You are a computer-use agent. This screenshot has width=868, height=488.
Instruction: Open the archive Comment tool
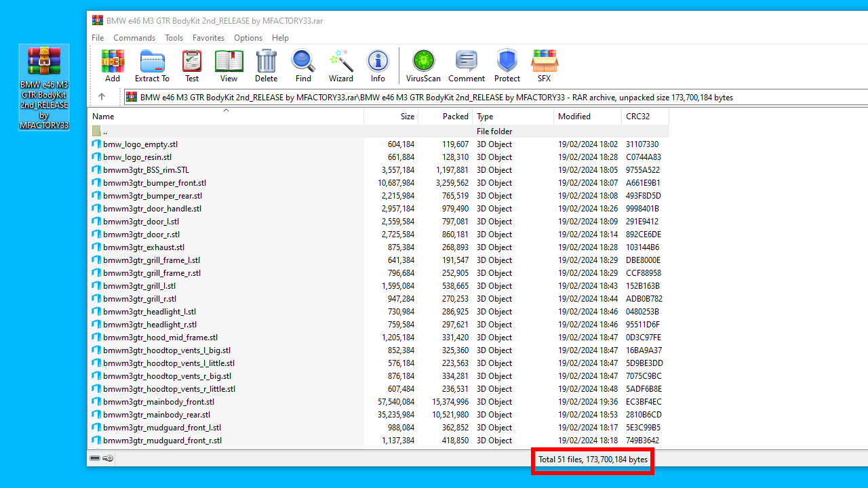click(467, 66)
